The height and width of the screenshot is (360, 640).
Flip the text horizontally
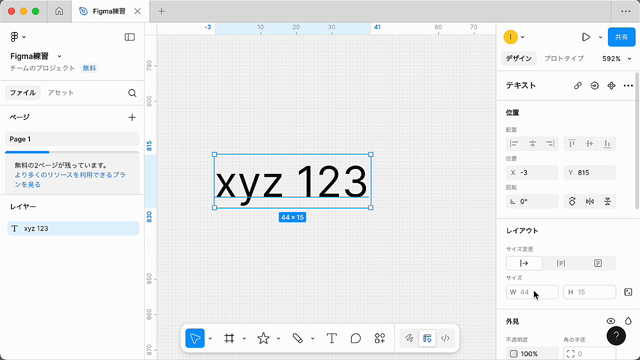(590, 201)
